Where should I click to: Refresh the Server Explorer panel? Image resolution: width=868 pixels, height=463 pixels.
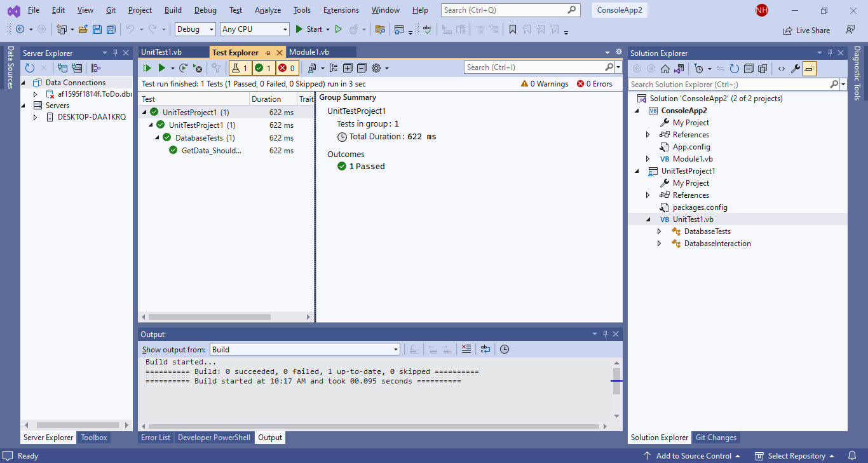(30, 68)
